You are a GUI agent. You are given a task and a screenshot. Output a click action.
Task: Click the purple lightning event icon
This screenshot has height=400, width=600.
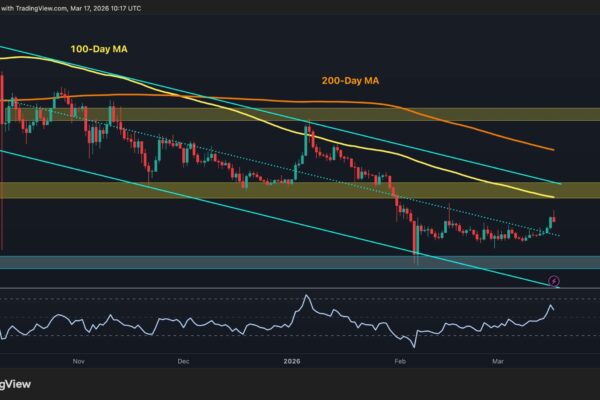pos(555,277)
